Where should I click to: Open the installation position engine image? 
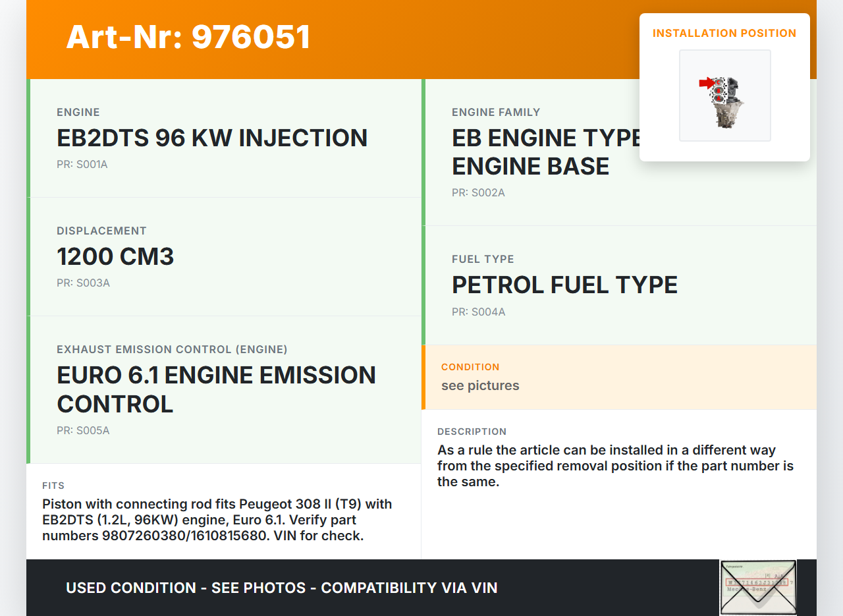(725, 96)
